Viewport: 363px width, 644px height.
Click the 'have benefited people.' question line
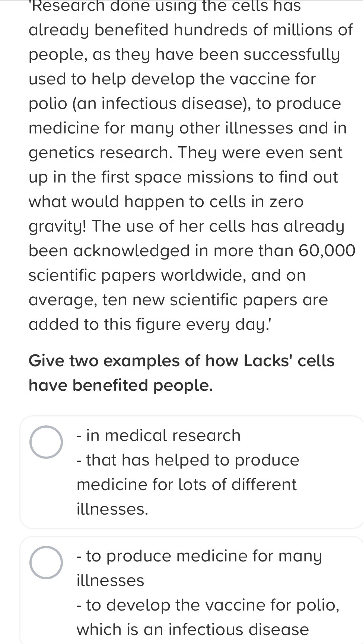tap(121, 385)
